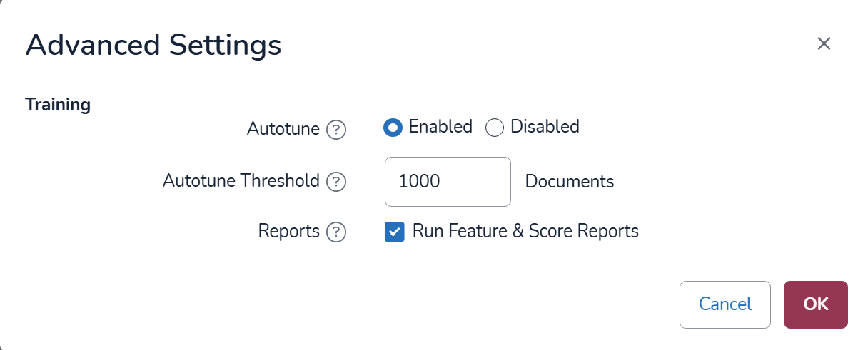Choose the Disabled radio button for Autotune
Viewport: 868px width, 350px height.
click(495, 128)
